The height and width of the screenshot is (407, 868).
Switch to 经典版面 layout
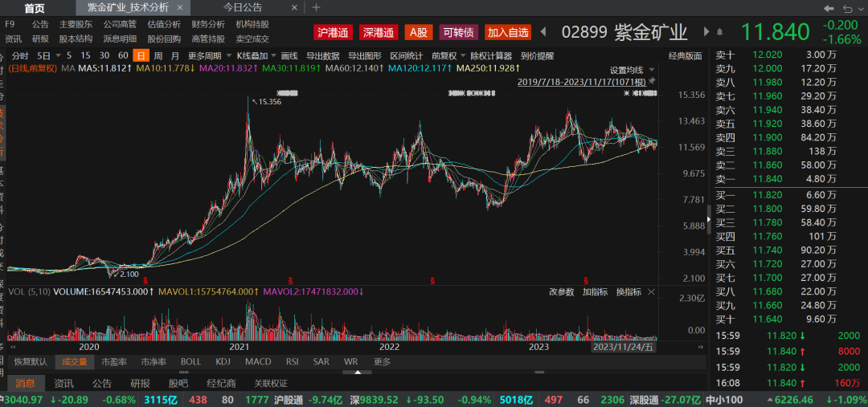click(686, 56)
